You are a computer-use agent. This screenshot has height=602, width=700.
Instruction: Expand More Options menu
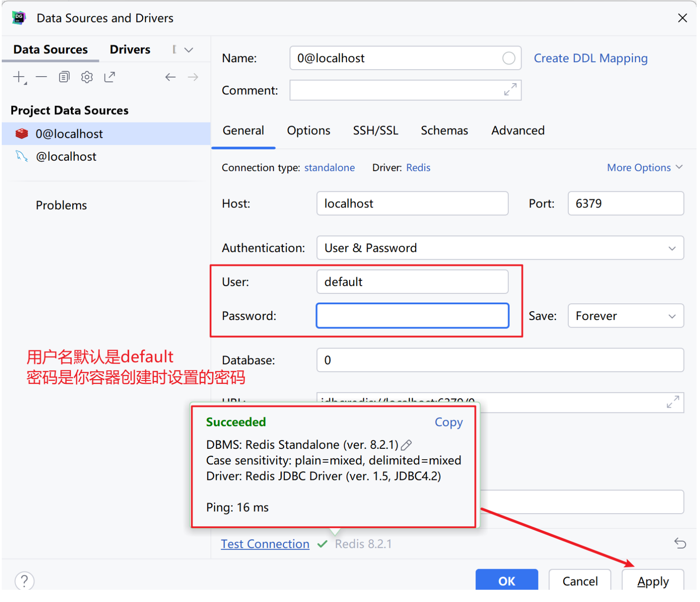(x=644, y=167)
